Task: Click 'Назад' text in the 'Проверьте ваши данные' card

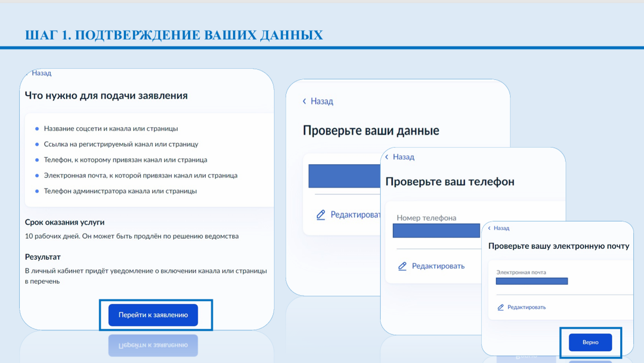Action: click(322, 101)
